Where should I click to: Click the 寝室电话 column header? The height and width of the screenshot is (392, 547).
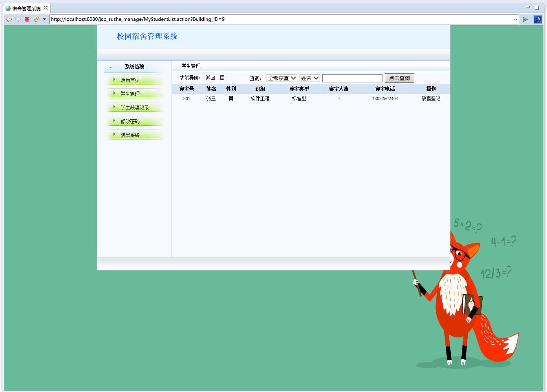click(x=385, y=89)
